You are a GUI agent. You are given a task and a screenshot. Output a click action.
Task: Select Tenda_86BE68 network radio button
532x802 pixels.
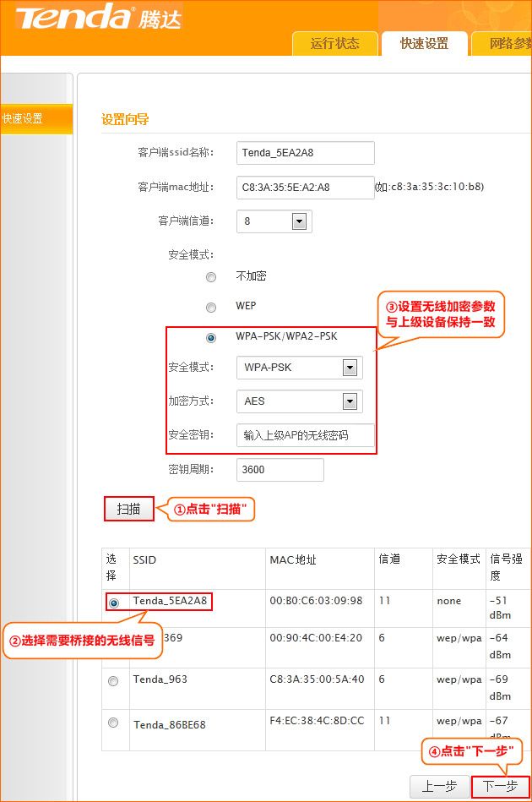pos(113,723)
